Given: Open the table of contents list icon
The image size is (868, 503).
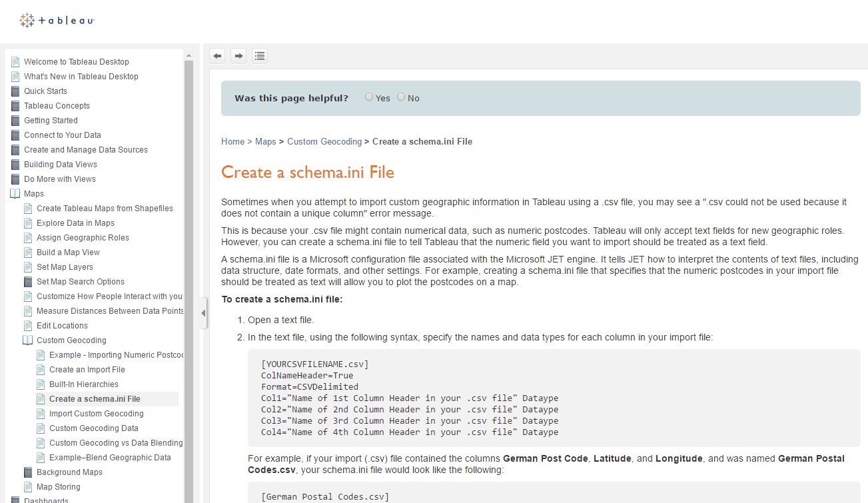Looking at the screenshot, I should pos(259,55).
